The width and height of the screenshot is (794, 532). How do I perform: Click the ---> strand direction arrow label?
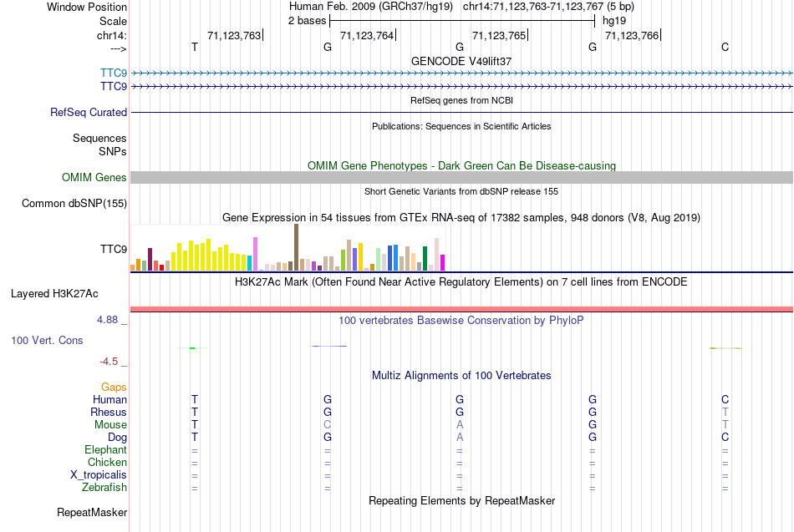118,48
